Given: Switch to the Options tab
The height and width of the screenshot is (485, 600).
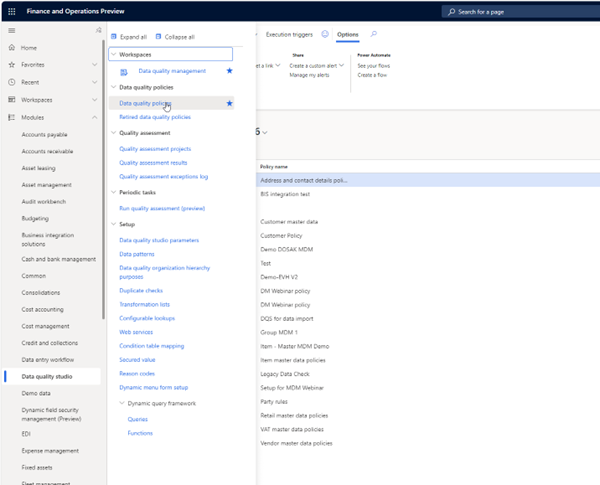Looking at the screenshot, I should (x=347, y=34).
